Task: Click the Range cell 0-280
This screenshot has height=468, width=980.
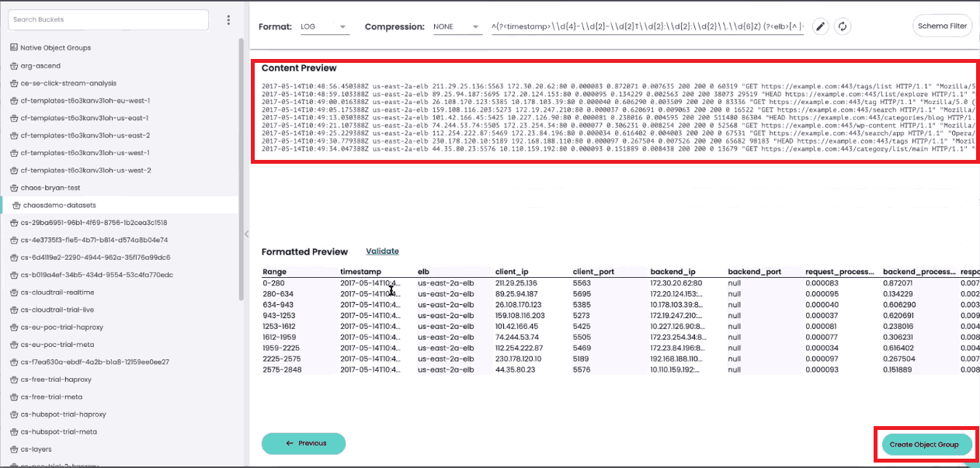Action: (274, 283)
